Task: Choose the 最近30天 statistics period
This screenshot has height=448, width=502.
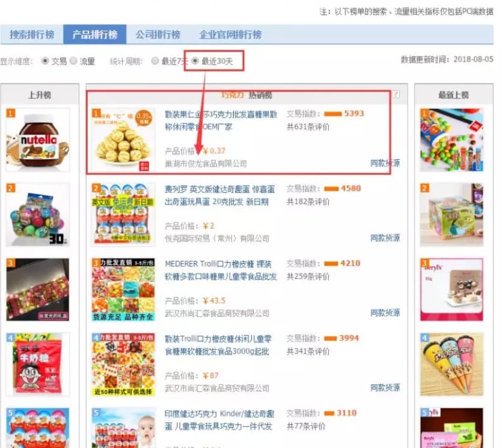Action: point(195,61)
